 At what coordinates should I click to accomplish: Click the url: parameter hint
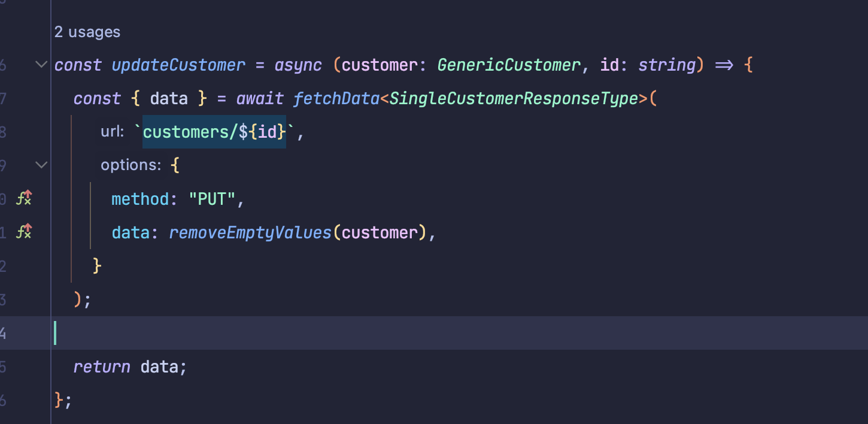point(112,132)
